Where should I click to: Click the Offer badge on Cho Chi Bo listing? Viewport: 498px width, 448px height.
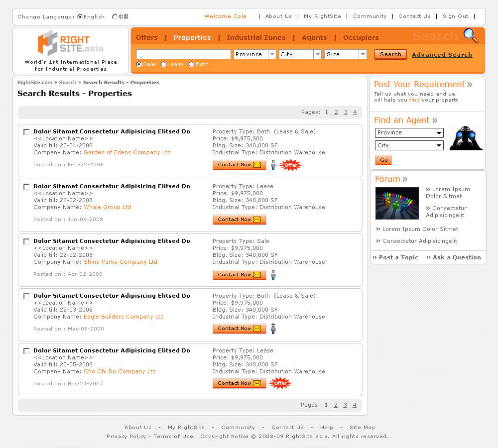[280, 383]
